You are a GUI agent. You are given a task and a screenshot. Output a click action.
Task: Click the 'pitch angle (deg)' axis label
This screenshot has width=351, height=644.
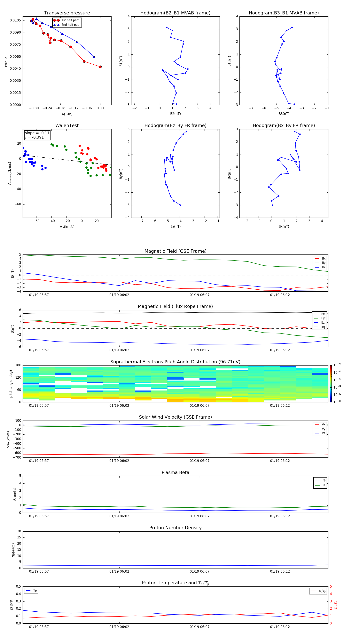[x=11, y=384]
